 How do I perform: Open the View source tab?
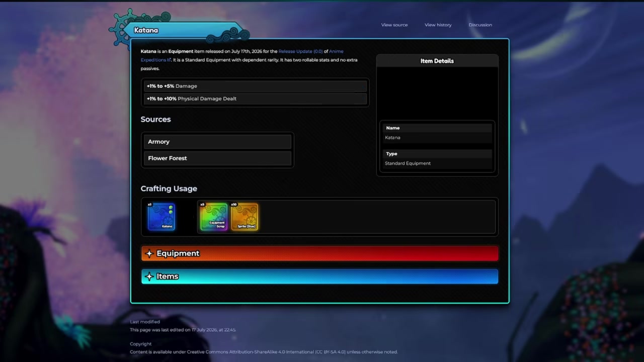pyautogui.click(x=394, y=25)
